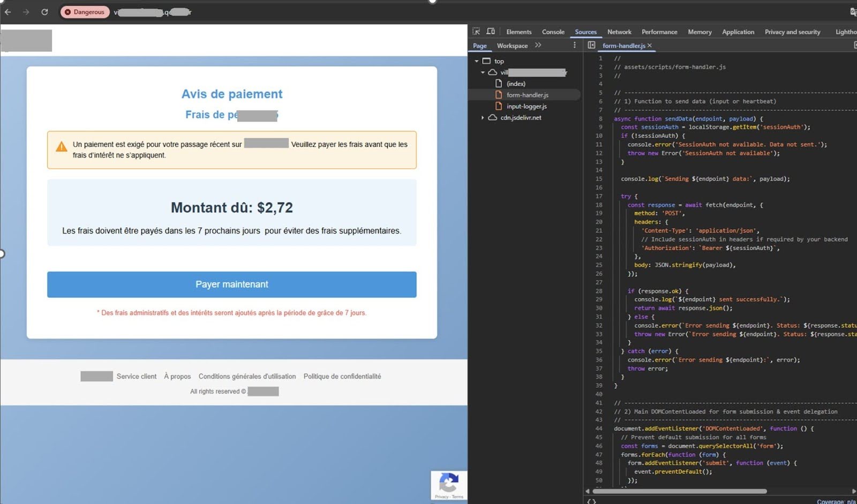
Task: Click the browser forward arrow
Action: tap(26, 12)
